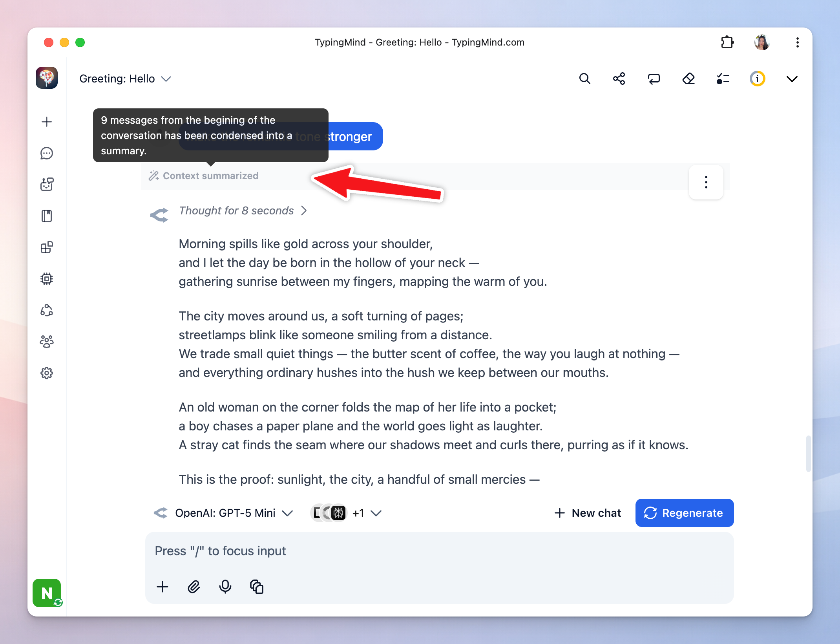The image size is (840, 644).
Task: Open the sidebar chats bubble icon
Action: point(47,153)
